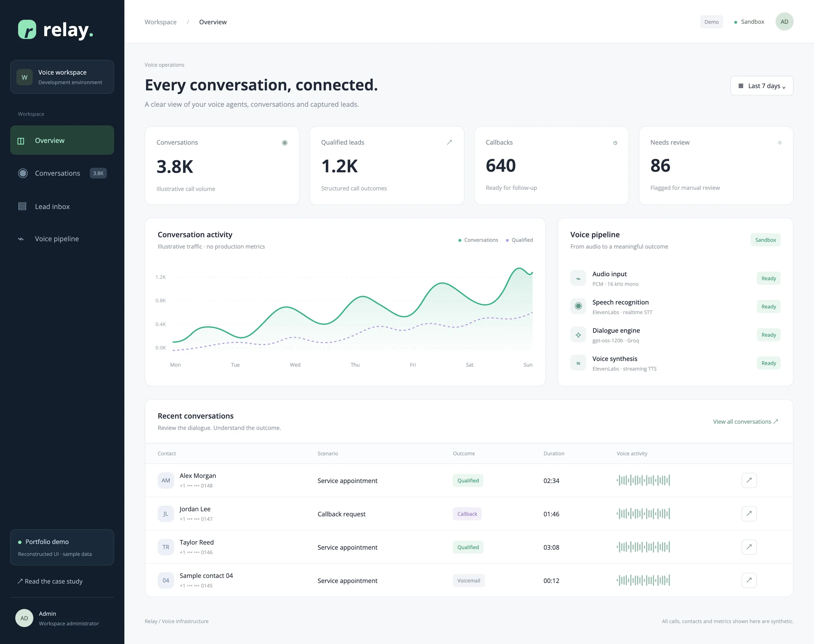This screenshot has width=814, height=644.
Task: Expand the Last 7 days date range dropdown
Action: tap(761, 86)
